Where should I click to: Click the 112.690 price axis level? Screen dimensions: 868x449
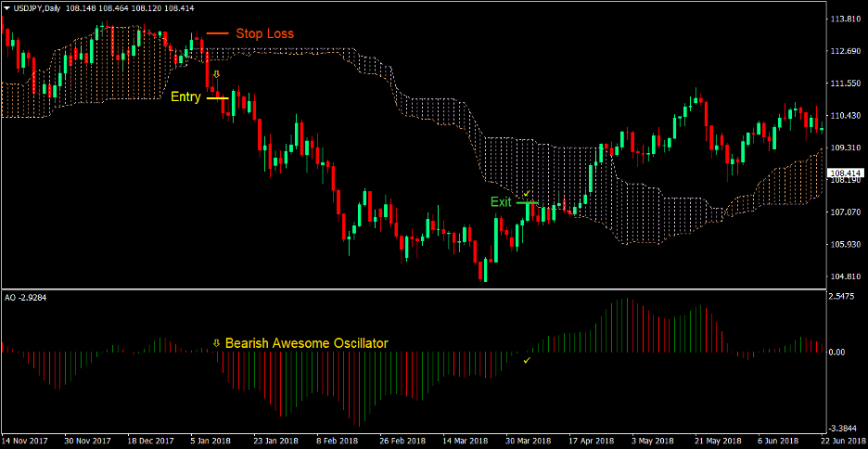point(844,51)
